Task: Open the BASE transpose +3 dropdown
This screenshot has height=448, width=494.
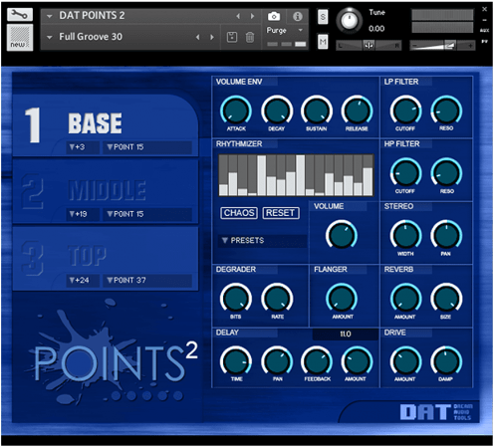Action: (x=83, y=147)
